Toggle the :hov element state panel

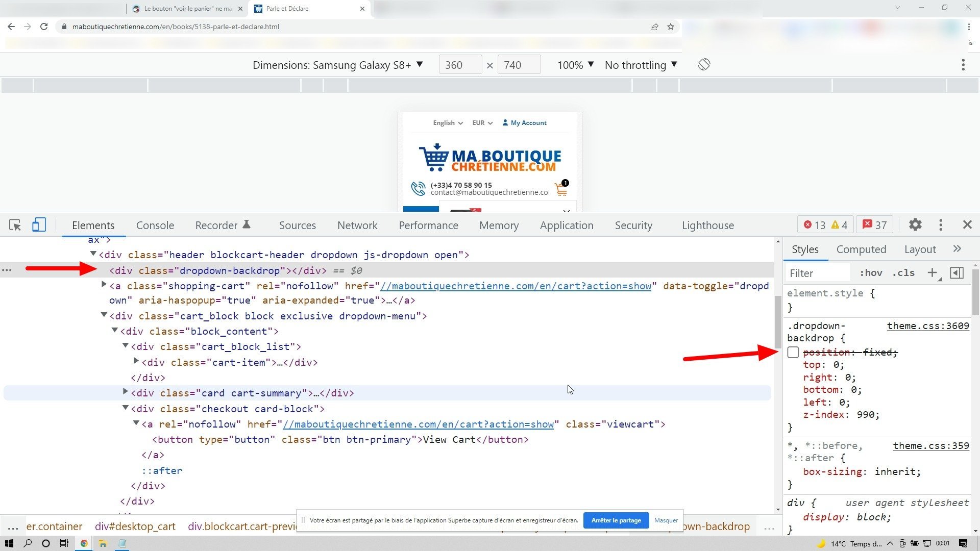(871, 273)
